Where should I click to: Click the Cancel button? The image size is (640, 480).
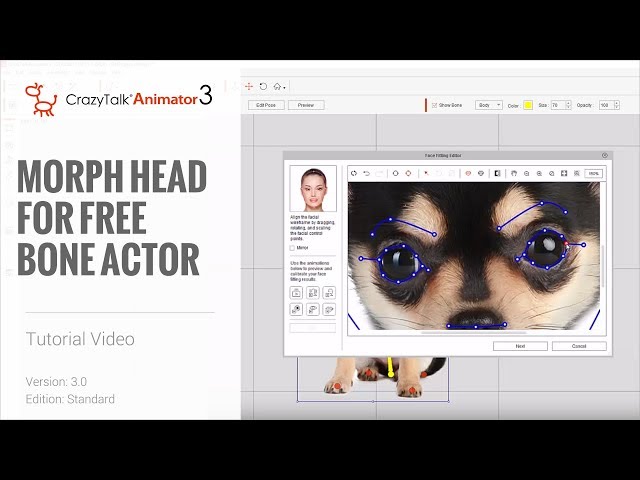coord(579,346)
